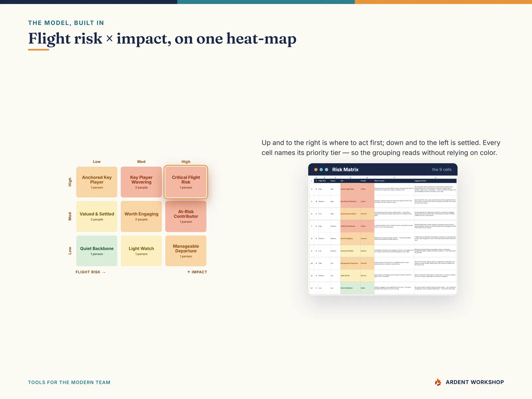Viewport: 532px width, 399px height.
Task: Click the 'Key Player Wavering' cell in spreadsheet
Action: (350, 201)
